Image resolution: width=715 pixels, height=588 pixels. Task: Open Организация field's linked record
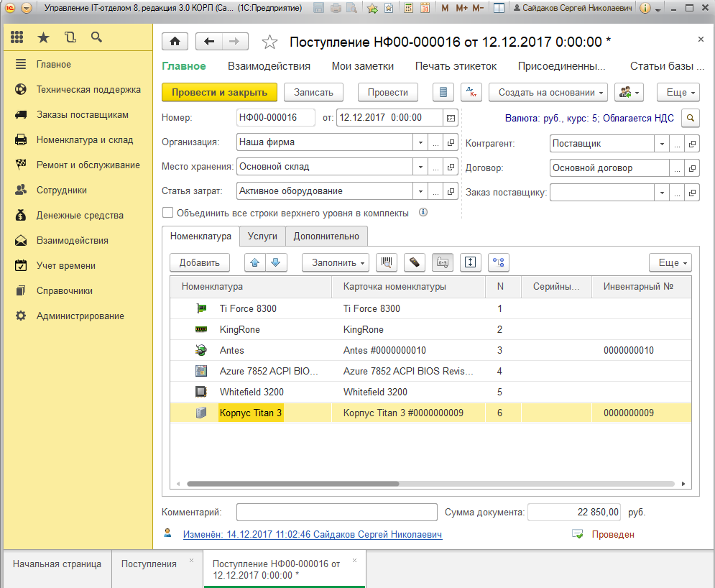pyautogui.click(x=451, y=142)
